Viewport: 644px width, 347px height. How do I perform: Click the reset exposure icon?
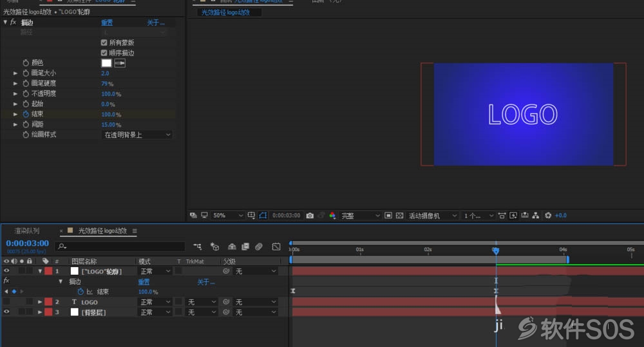[548, 215]
